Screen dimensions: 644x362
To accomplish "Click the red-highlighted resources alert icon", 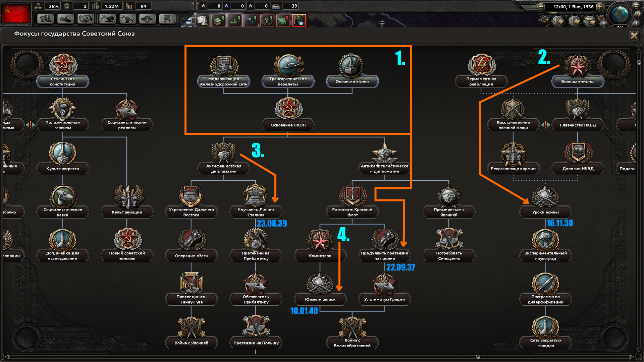I will click(299, 20).
